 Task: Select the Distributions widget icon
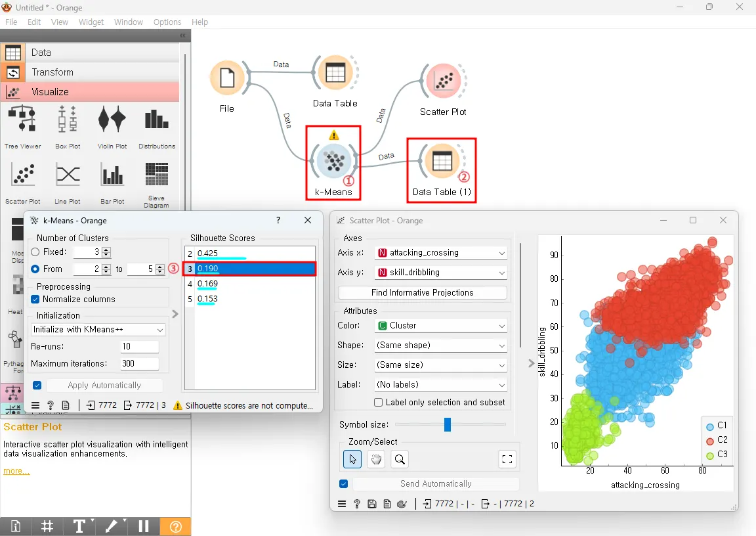tap(157, 119)
